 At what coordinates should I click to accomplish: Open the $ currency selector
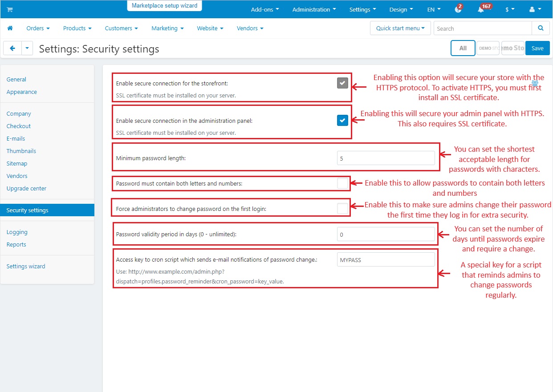tap(510, 9)
